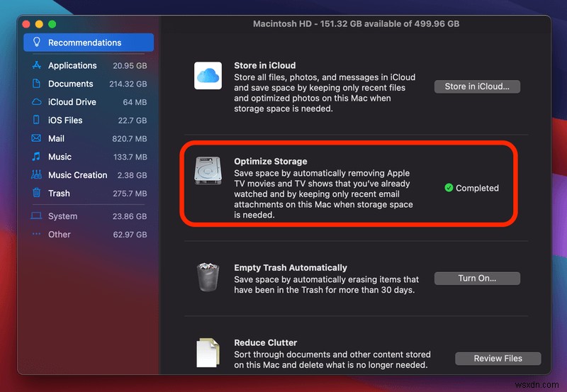Click the 2.38 GB Music Creation size
567x392 pixels.
click(132, 175)
